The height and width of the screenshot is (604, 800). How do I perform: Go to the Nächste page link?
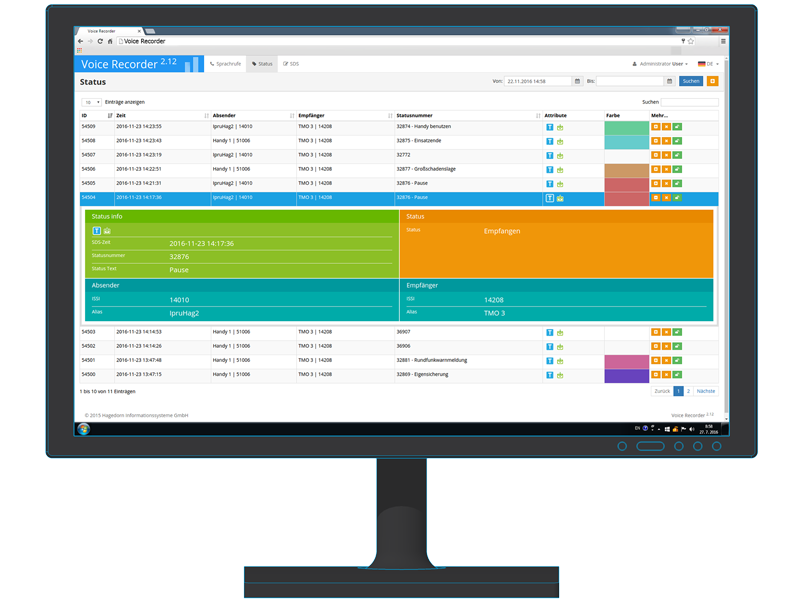tap(705, 391)
